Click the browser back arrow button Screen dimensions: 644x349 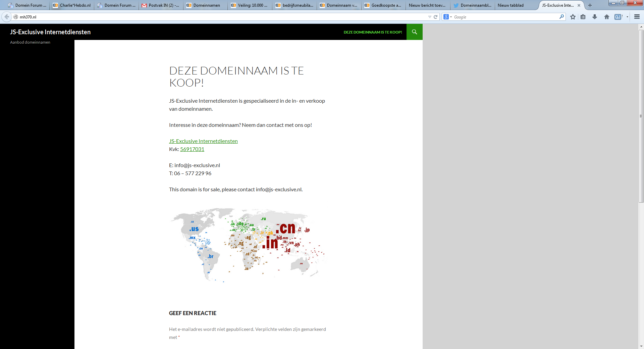point(7,17)
